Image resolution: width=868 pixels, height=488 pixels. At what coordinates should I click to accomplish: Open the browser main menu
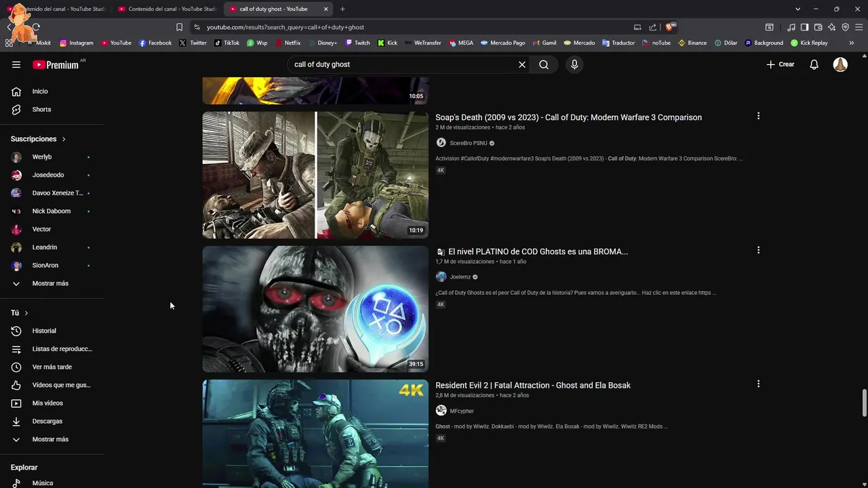pyautogui.click(x=859, y=27)
